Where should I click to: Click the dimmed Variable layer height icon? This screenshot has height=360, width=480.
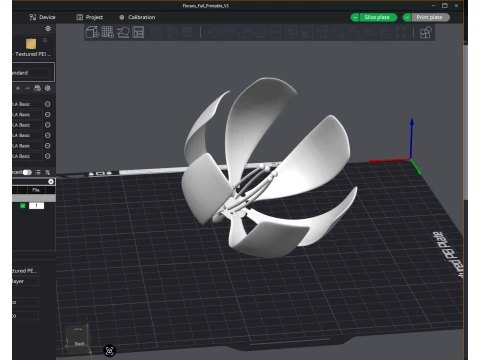(188, 32)
